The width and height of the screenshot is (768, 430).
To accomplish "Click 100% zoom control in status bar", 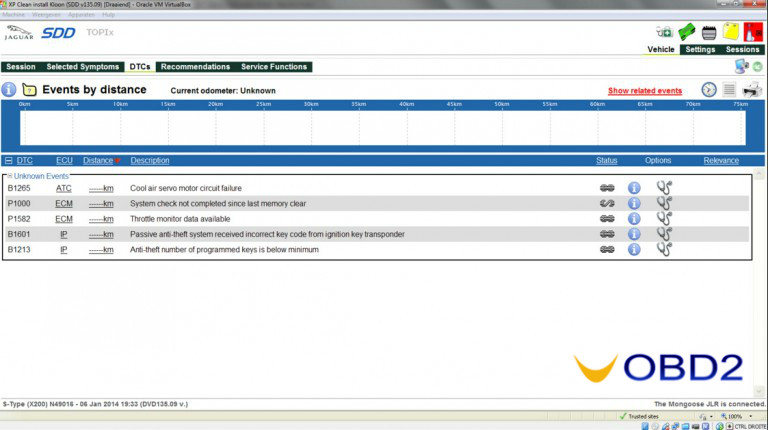I will pos(736,416).
